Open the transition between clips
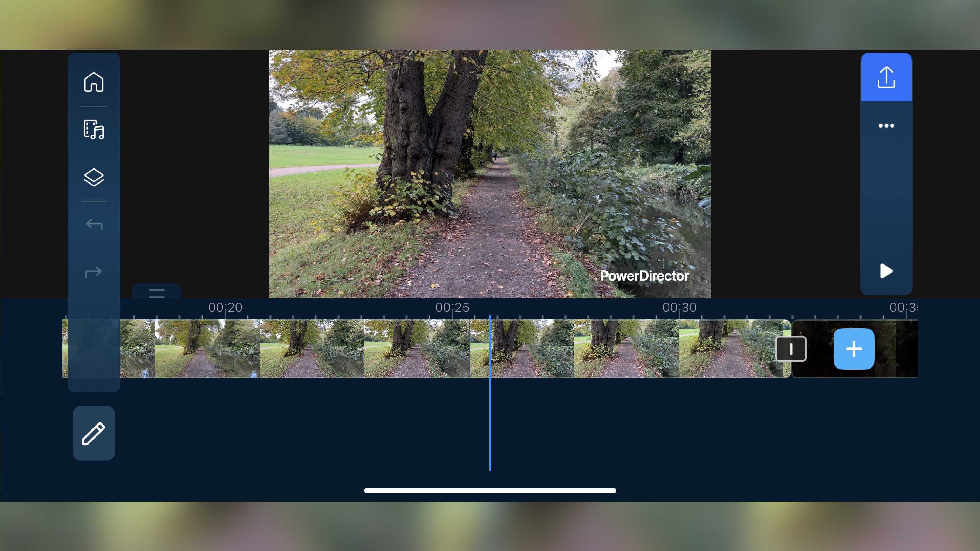This screenshot has width=980, height=551. (x=791, y=349)
